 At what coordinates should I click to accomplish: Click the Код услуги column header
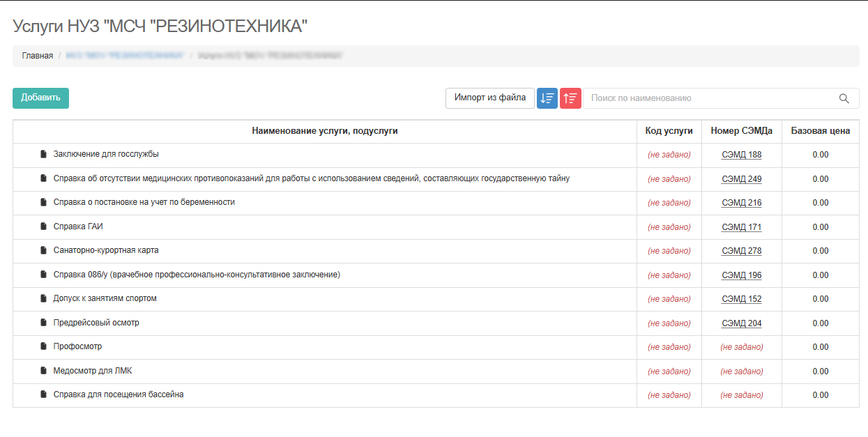tap(669, 131)
